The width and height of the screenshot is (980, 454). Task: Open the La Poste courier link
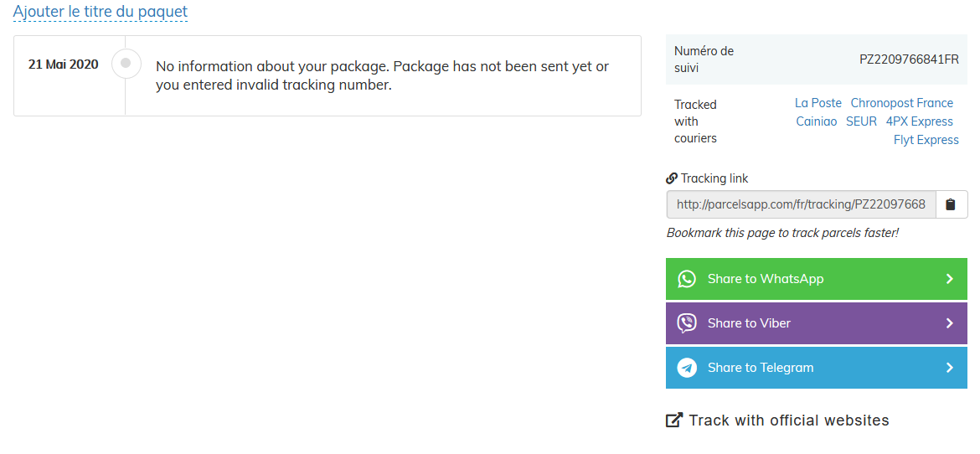pyautogui.click(x=818, y=103)
